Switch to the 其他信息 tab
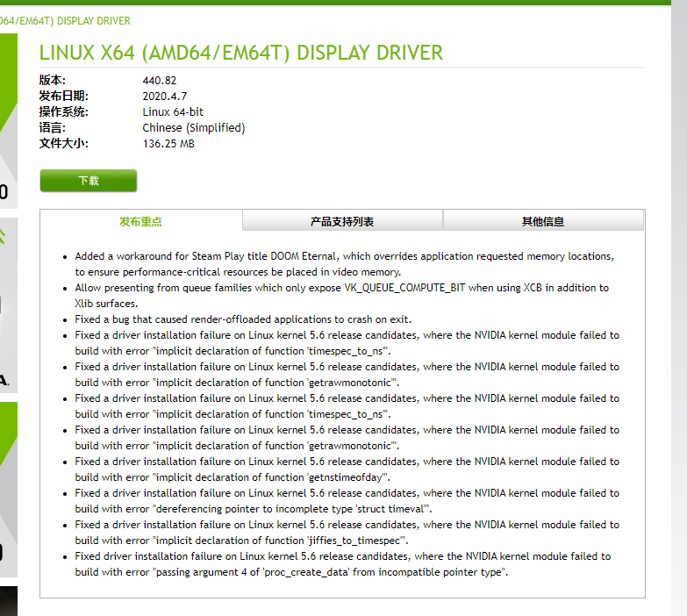This screenshot has width=687, height=616. point(543,222)
